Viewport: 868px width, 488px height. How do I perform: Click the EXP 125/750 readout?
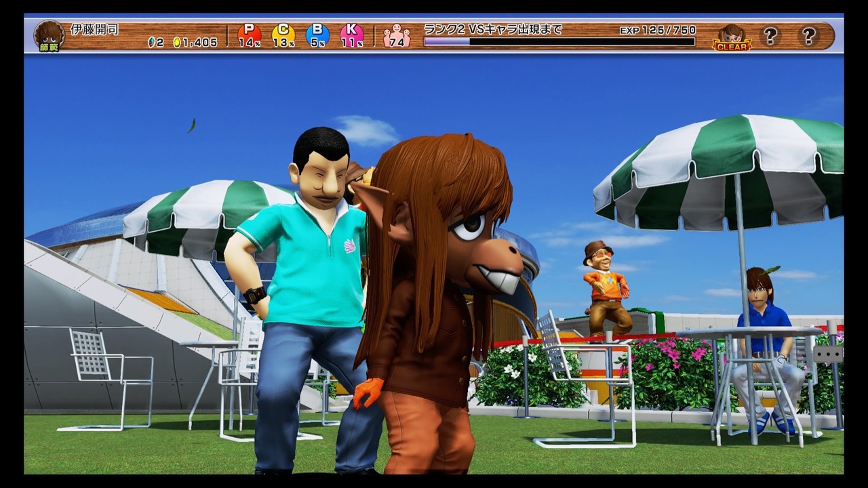click(x=658, y=30)
